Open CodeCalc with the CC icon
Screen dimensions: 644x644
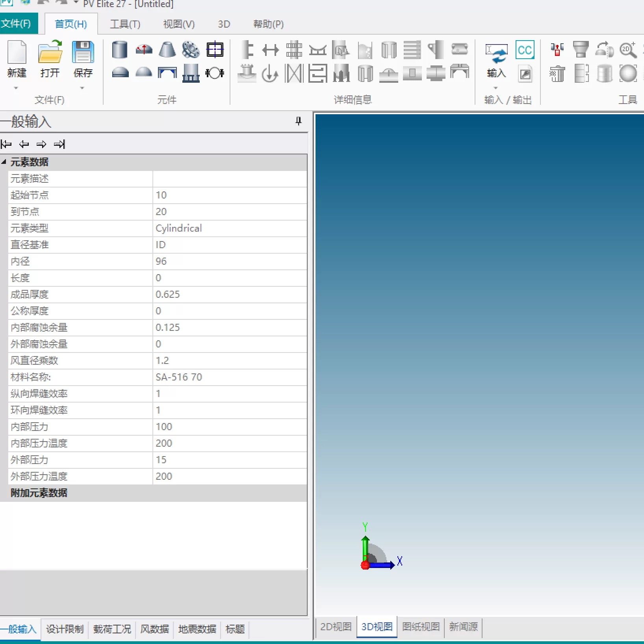(x=525, y=50)
